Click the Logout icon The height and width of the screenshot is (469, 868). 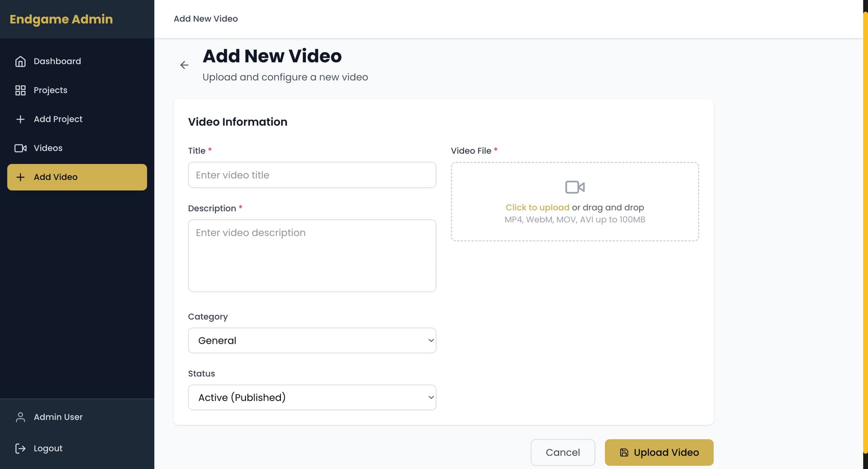coord(20,448)
